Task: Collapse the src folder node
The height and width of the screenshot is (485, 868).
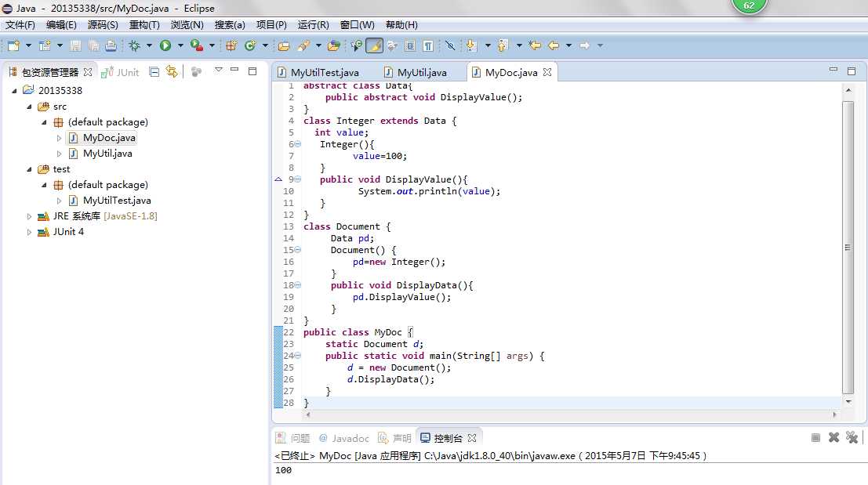Action: coord(29,107)
